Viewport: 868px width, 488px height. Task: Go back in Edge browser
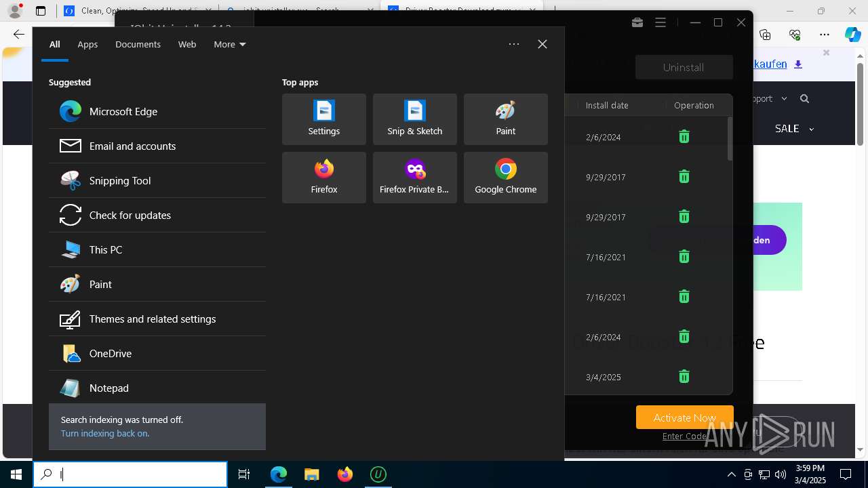tap(19, 35)
